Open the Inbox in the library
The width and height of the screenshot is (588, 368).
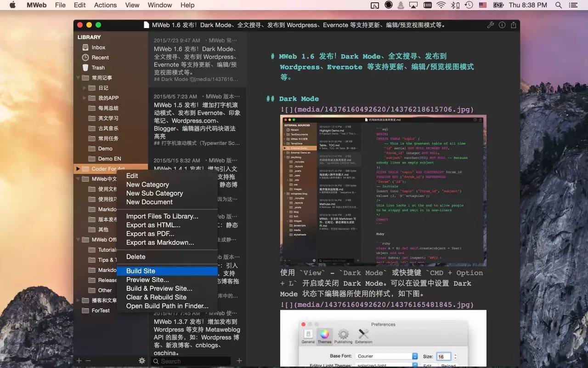98,47
